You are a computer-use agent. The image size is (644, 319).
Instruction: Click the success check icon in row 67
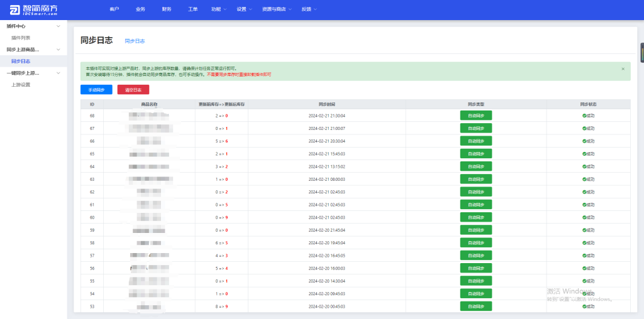584,128
